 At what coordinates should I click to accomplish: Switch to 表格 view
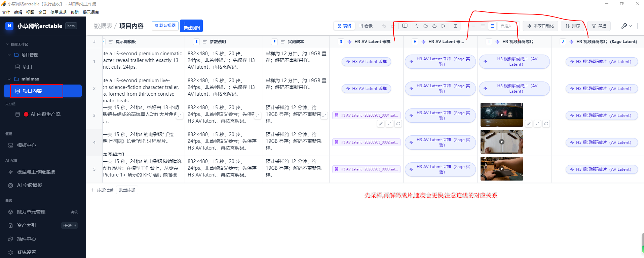click(344, 26)
